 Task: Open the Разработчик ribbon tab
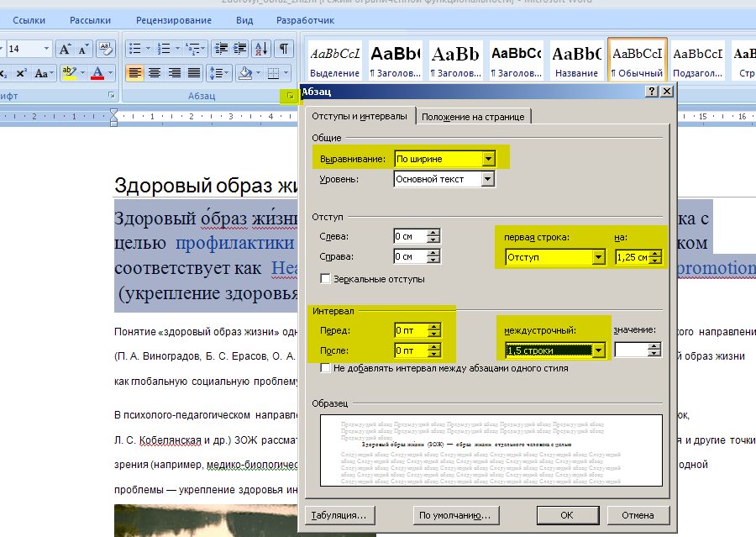tap(305, 20)
